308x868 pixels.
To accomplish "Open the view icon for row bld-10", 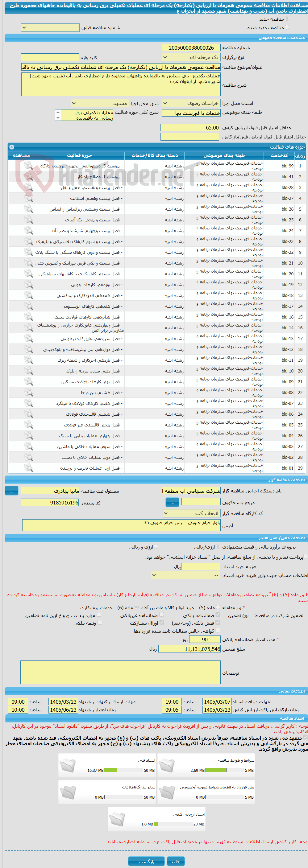I will (x=28, y=371).
